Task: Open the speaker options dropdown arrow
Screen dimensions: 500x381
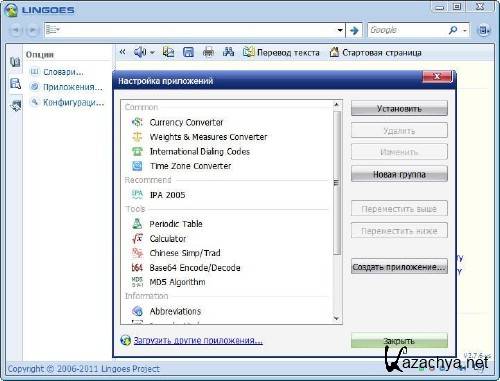Action: [152, 53]
